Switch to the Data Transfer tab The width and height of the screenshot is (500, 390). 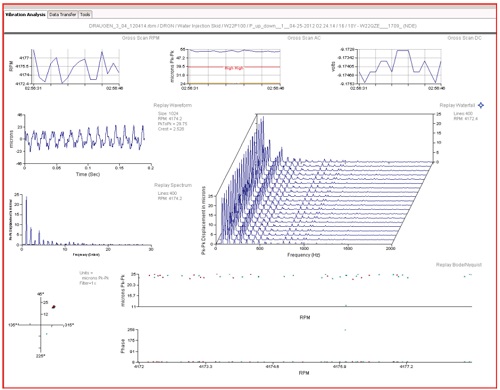click(63, 15)
